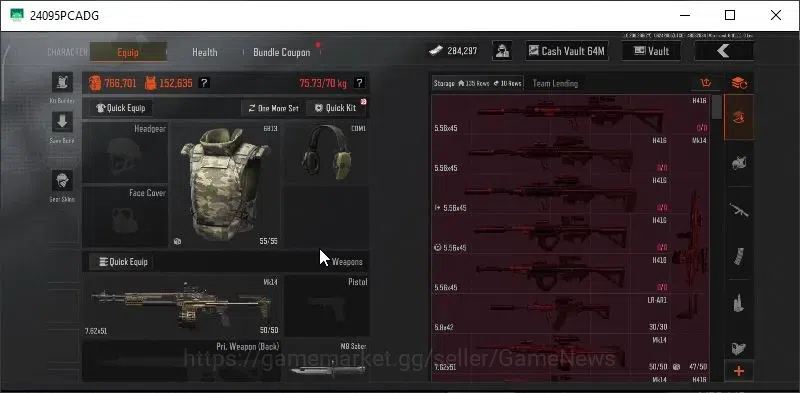This screenshot has height=393, width=800.
Task: Select the magazine category icon
Action: click(x=739, y=256)
